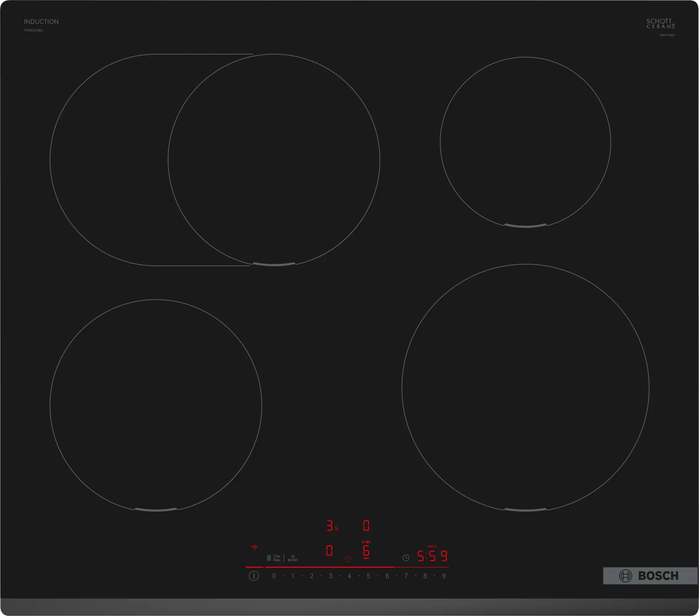Select the rear-left zone display showing 3.5
The image size is (699, 616).
pos(332,526)
